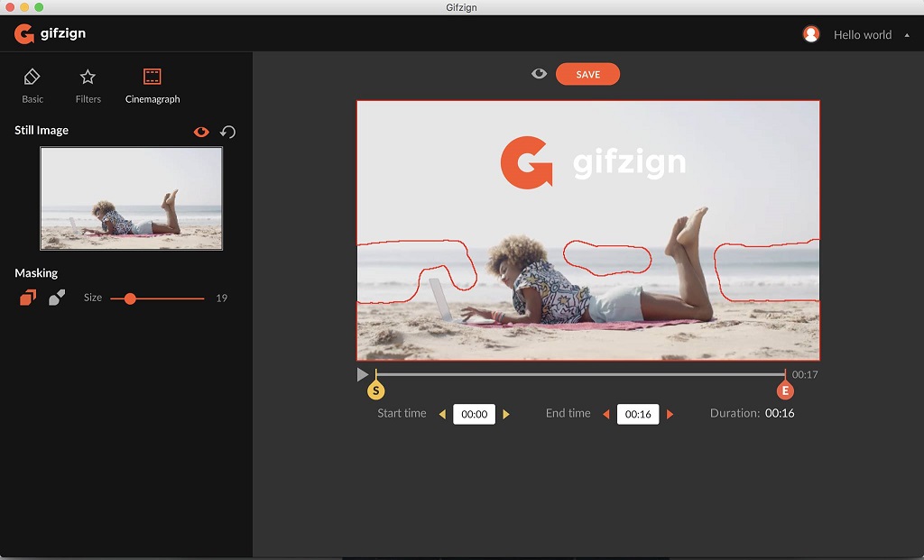Maximize the Gifzign window
The height and width of the screenshot is (560, 924).
click(39, 7)
